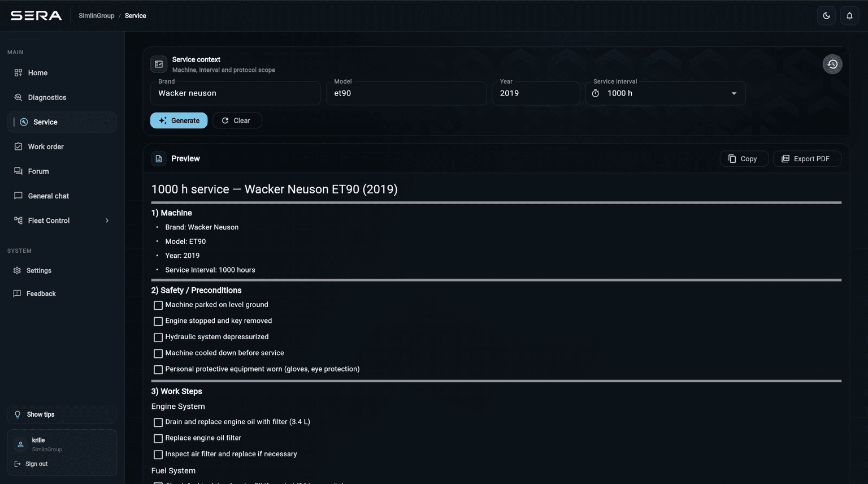Click the Generate button
Viewport: 868px width, 484px height.
pyautogui.click(x=179, y=120)
